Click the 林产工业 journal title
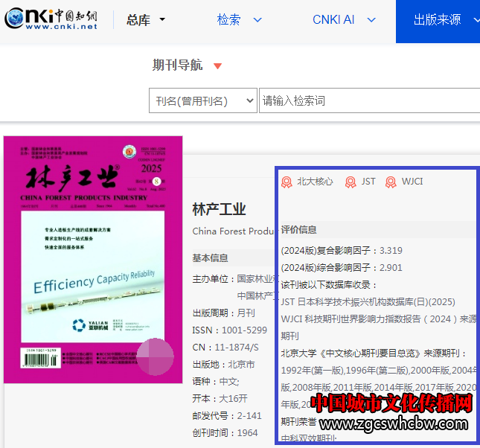 [x=219, y=209]
